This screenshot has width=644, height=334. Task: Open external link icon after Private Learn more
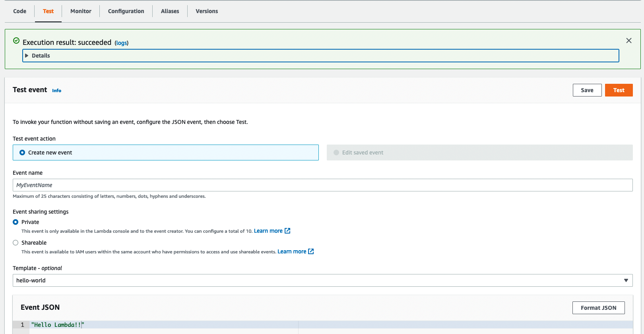[287, 231]
